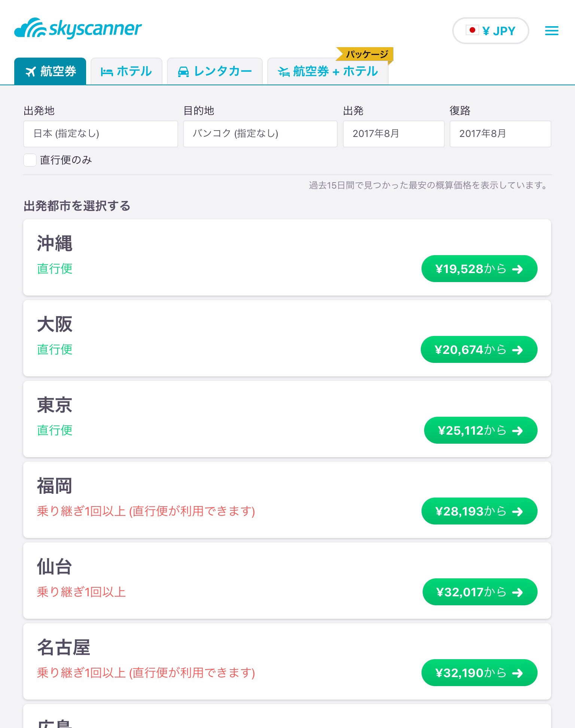Select the 福岡 ¥28,193から price button
The width and height of the screenshot is (575, 728).
tap(479, 511)
